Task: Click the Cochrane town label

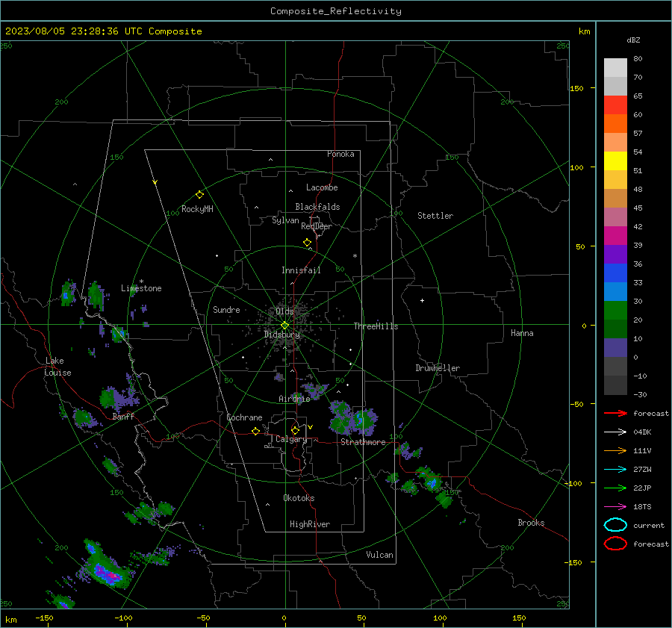Action: [244, 417]
